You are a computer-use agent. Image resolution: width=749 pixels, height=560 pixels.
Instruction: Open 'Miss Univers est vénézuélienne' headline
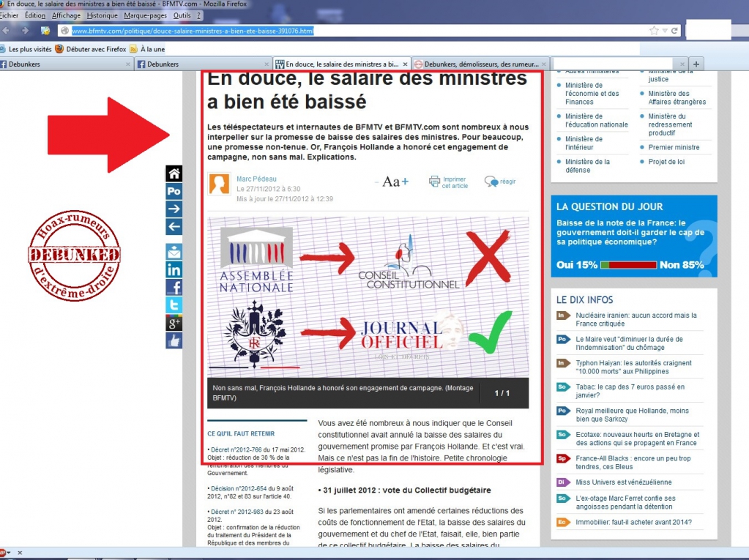tap(623, 482)
